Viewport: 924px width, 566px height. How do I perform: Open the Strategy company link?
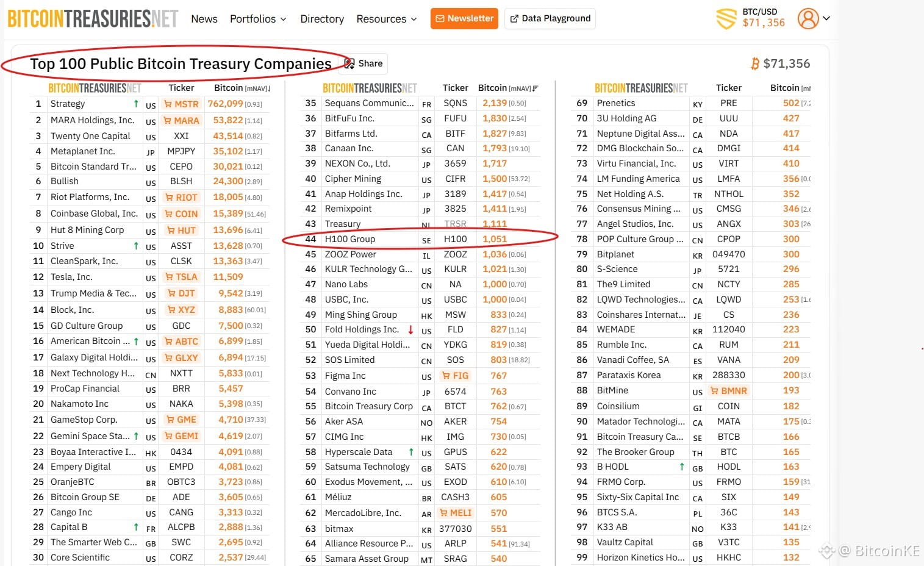[68, 104]
